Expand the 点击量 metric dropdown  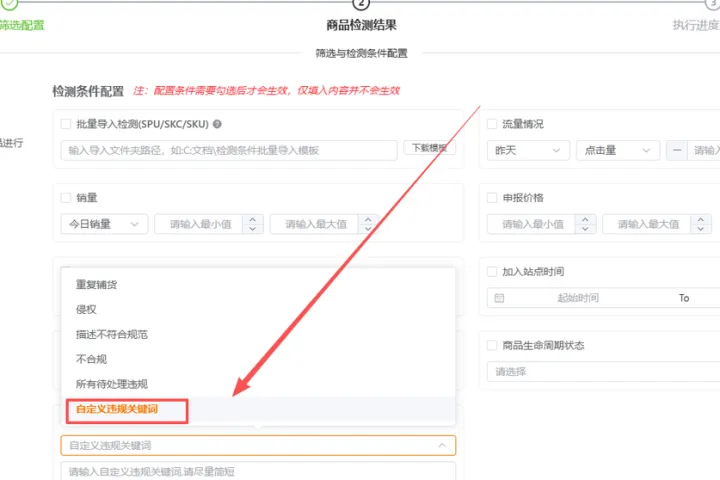coord(618,150)
